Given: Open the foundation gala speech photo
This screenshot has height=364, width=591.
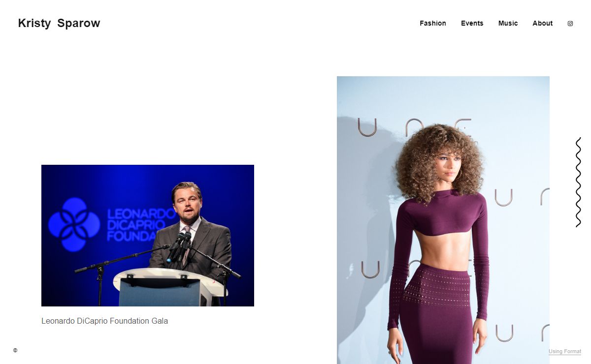Looking at the screenshot, I should tap(148, 236).
